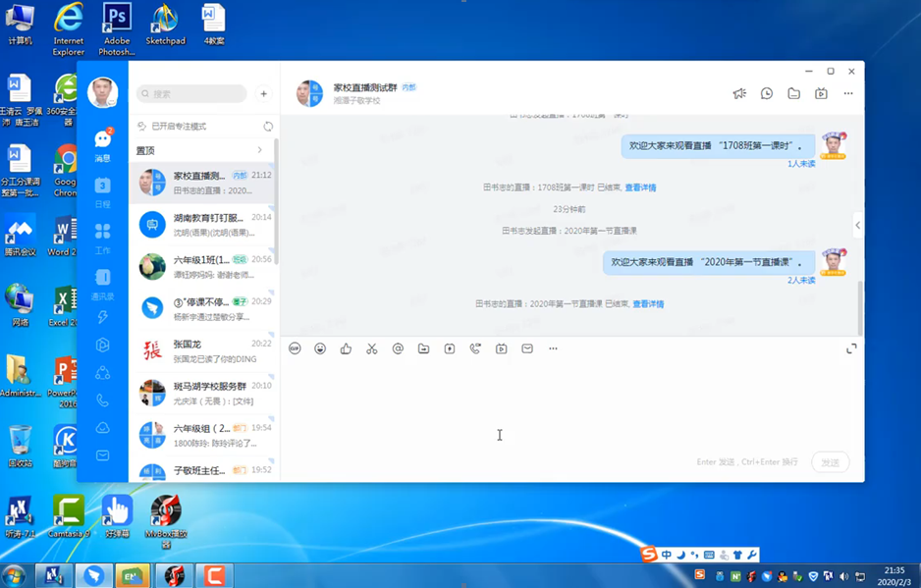This screenshot has height=588, width=921.
Task: Open the phone icon in the left sidebar
Action: (x=102, y=401)
